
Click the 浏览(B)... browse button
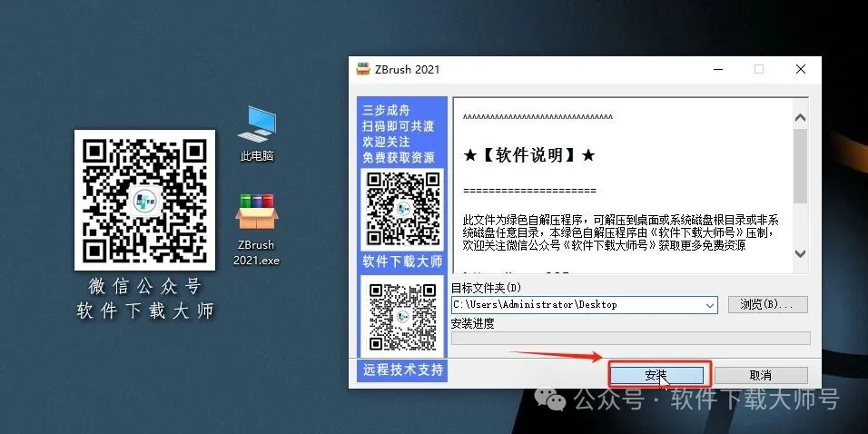pos(766,304)
